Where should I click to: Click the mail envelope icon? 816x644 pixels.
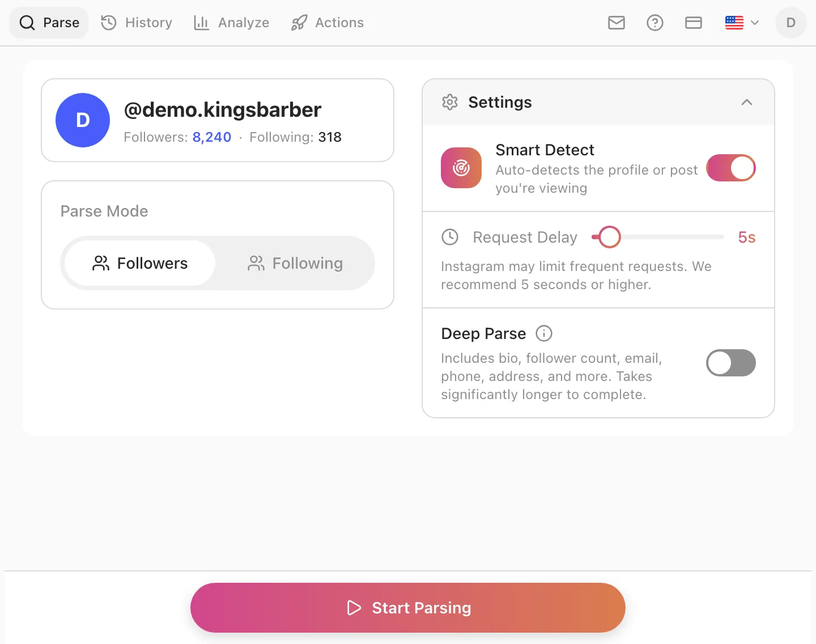tap(617, 23)
